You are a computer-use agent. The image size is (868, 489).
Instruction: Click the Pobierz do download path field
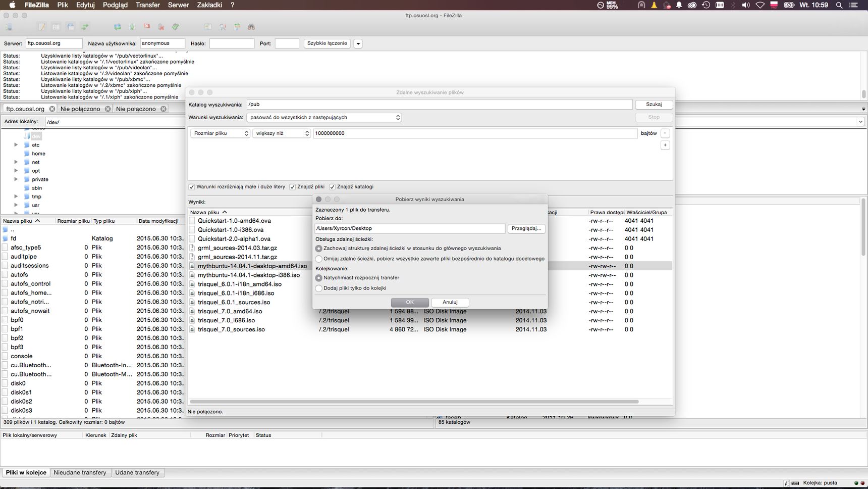pyautogui.click(x=410, y=229)
